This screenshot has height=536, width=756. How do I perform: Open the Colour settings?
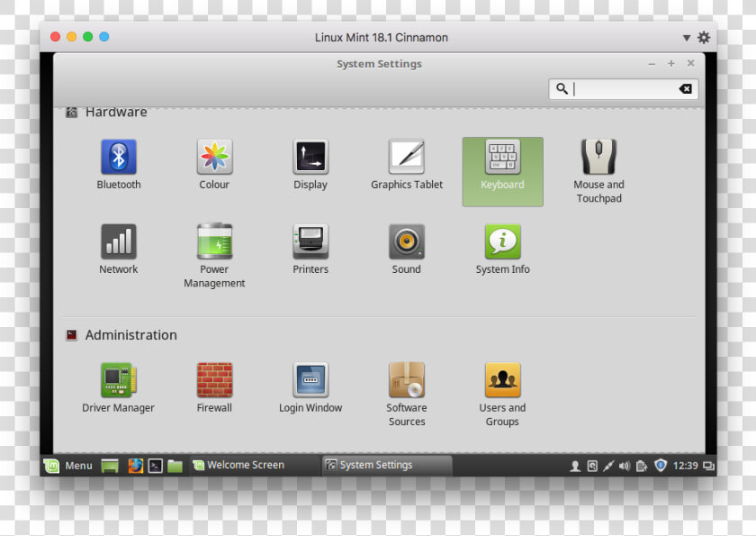214,165
